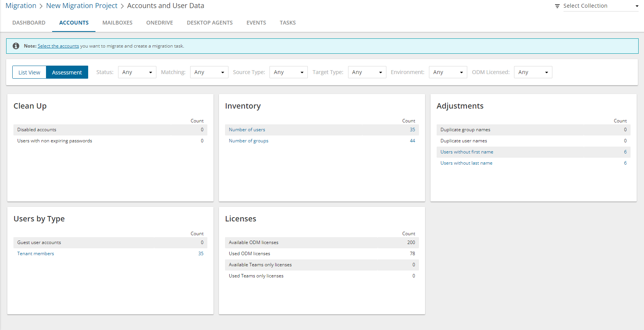Open the Environment filter dropdown
Image resolution: width=644 pixels, height=330 pixels.
[x=448, y=72]
